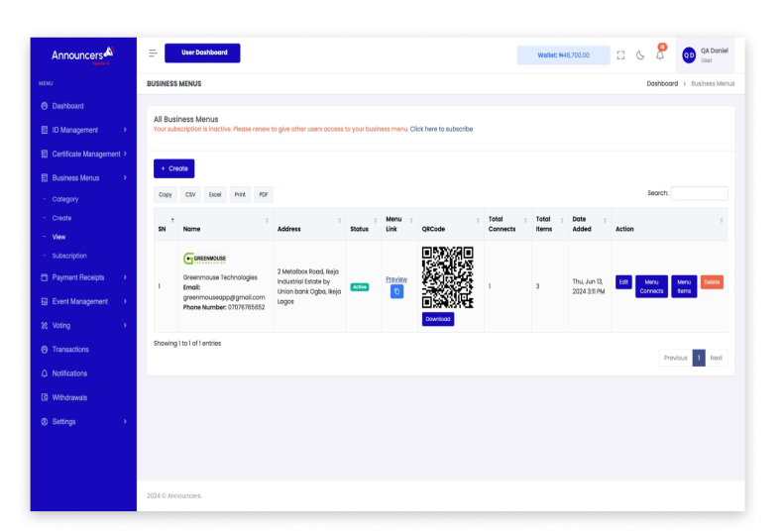Download the QR code
Screen dimensions: 784x532
[437, 319]
